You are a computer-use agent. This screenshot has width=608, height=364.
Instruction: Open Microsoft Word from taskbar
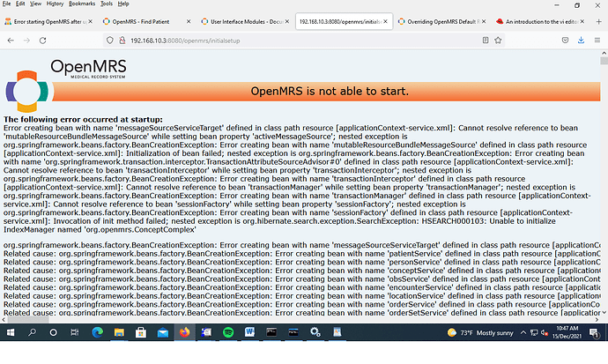tap(249, 332)
